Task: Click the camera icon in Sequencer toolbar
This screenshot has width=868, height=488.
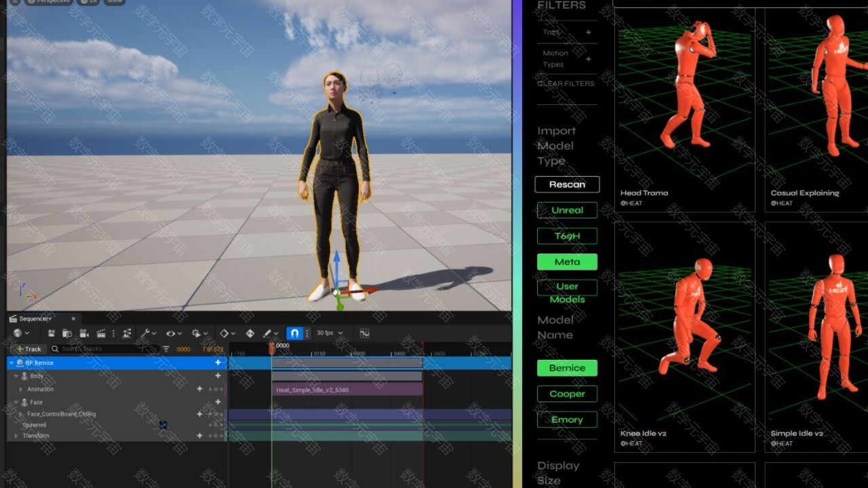Action: click(84, 333)
